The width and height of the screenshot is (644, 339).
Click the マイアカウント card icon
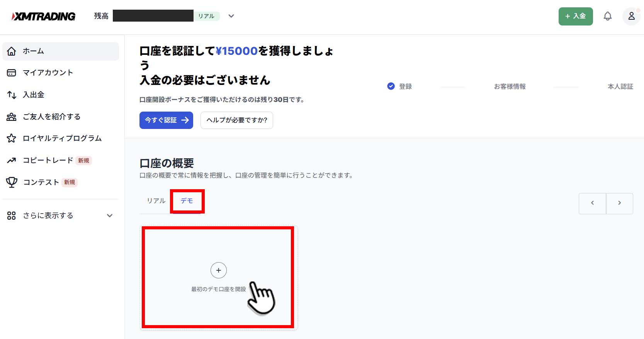[x=12, y=73]
